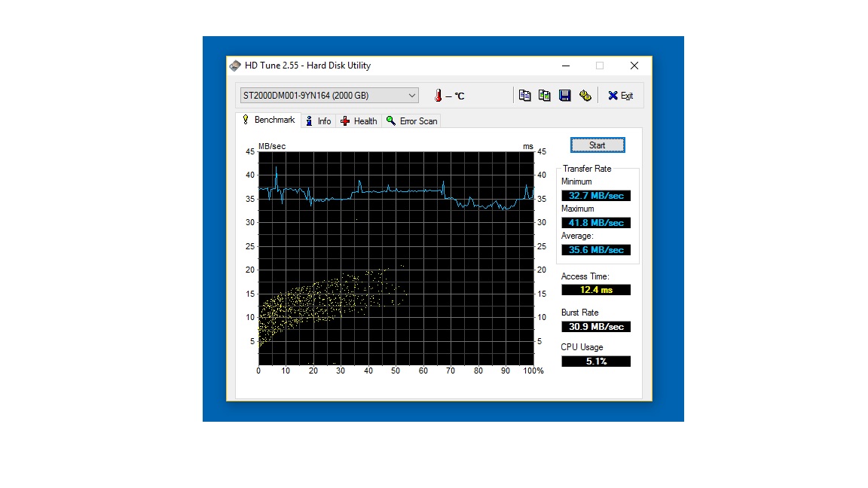The height and width of the screenshot is (488, 868).
Task: Click the Access Time label
Action: point(585,276)
